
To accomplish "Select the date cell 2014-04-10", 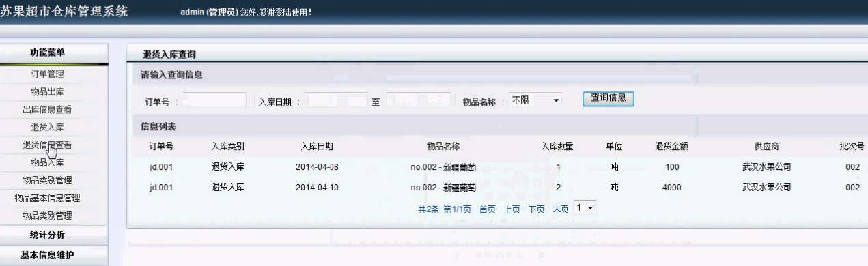I will click(x=317, y=188).
